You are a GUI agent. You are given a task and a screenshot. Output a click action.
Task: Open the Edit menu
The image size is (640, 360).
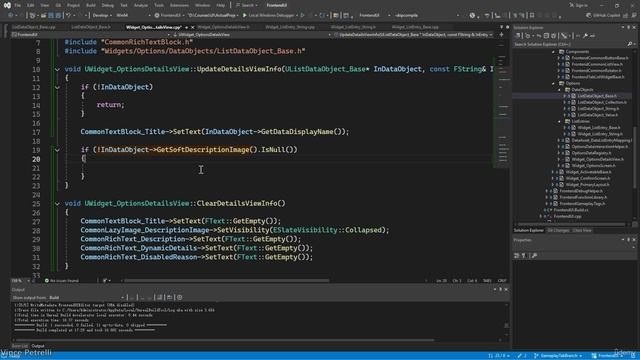31,5
